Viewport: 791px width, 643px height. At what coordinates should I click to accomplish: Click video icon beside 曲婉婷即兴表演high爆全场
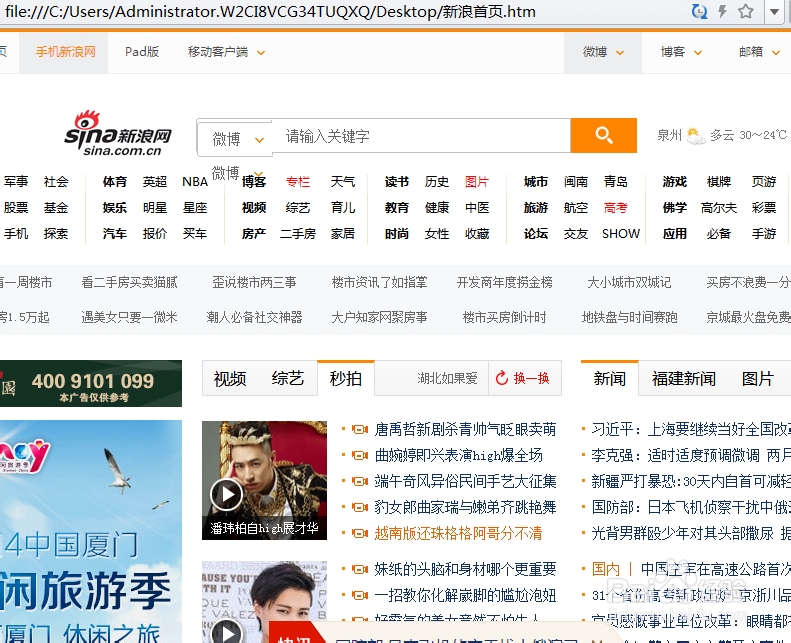pos(360,456)
